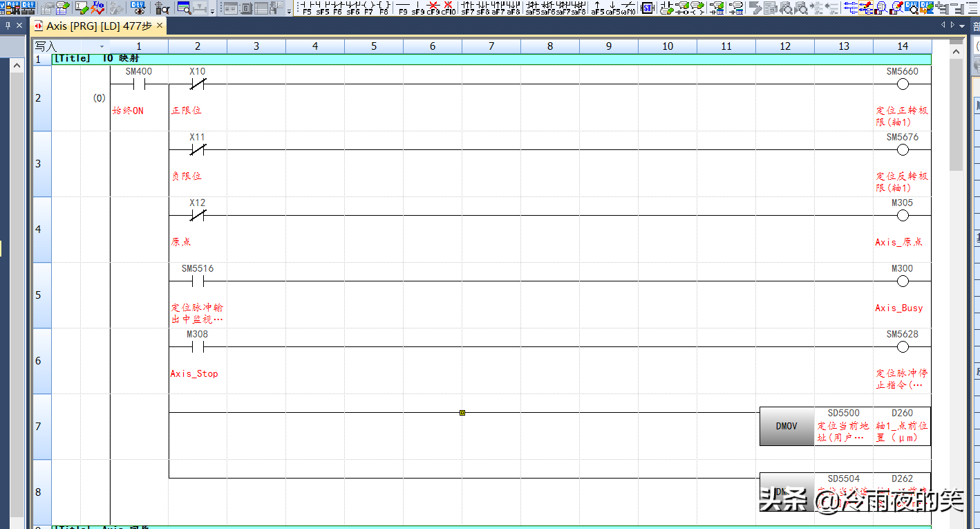Open the active document list dropdown
Viewport: 980px width, 529px height.
click(963, 26)
